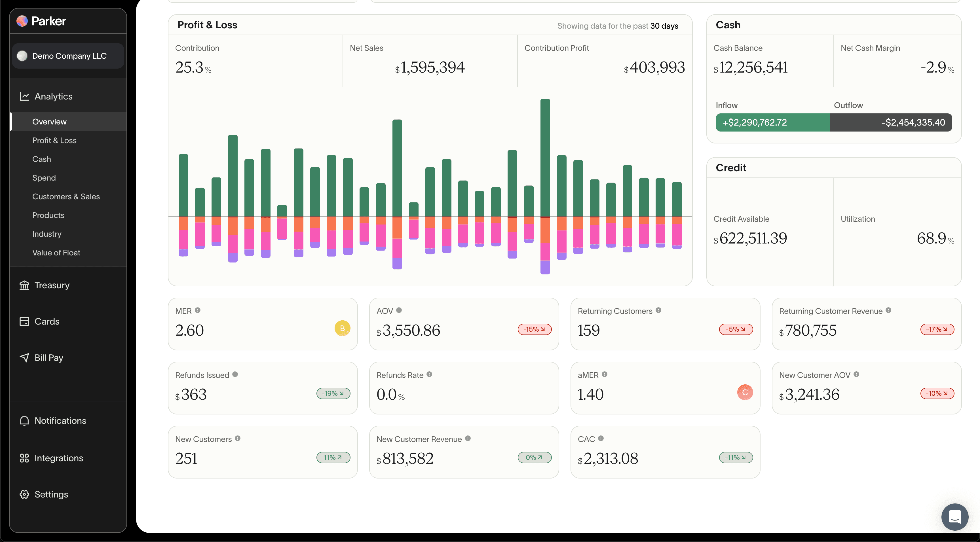Screen dimensions: 980x542
Task: Open the chat support bubble icon
Action: click(x=954, y=516)
